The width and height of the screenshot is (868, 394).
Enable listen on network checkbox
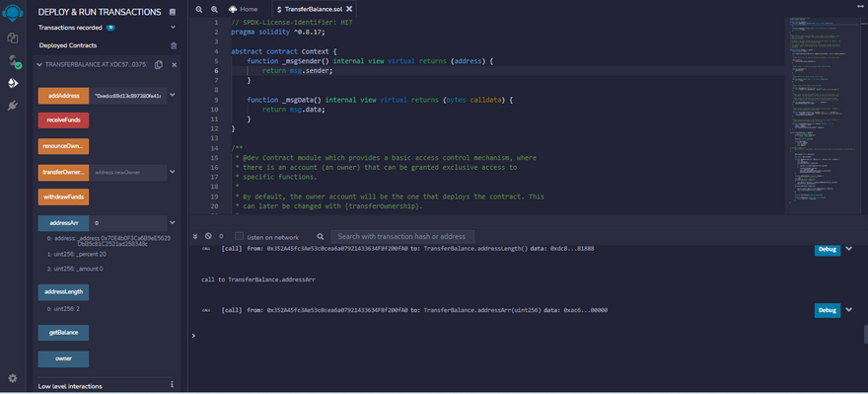pos(239,236)
